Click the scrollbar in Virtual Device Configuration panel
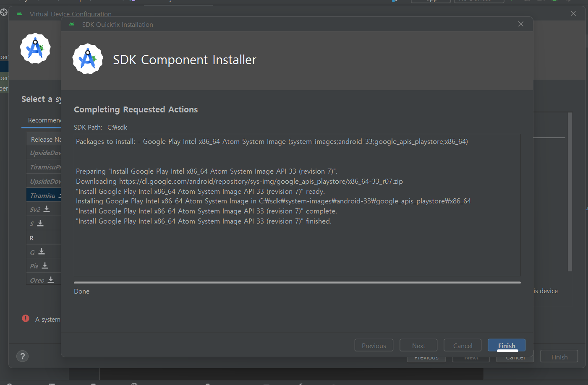 click(x=570, y=192)
